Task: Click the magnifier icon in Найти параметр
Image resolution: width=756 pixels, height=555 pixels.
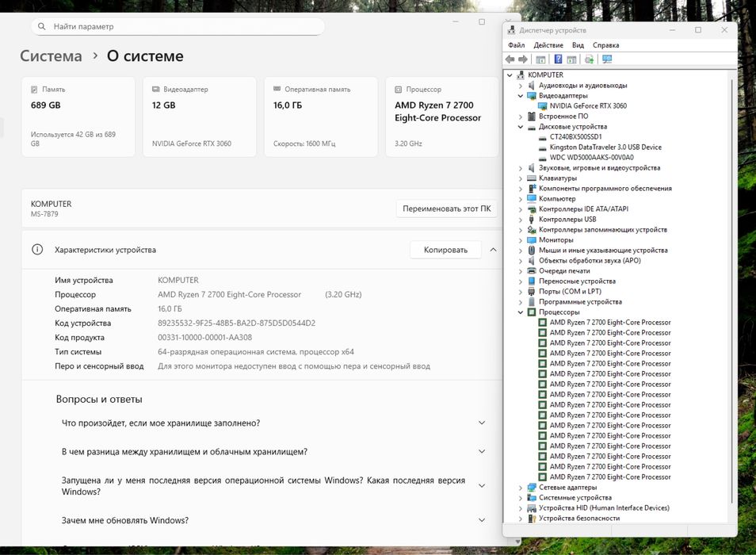Action: [x=42, y=26]
